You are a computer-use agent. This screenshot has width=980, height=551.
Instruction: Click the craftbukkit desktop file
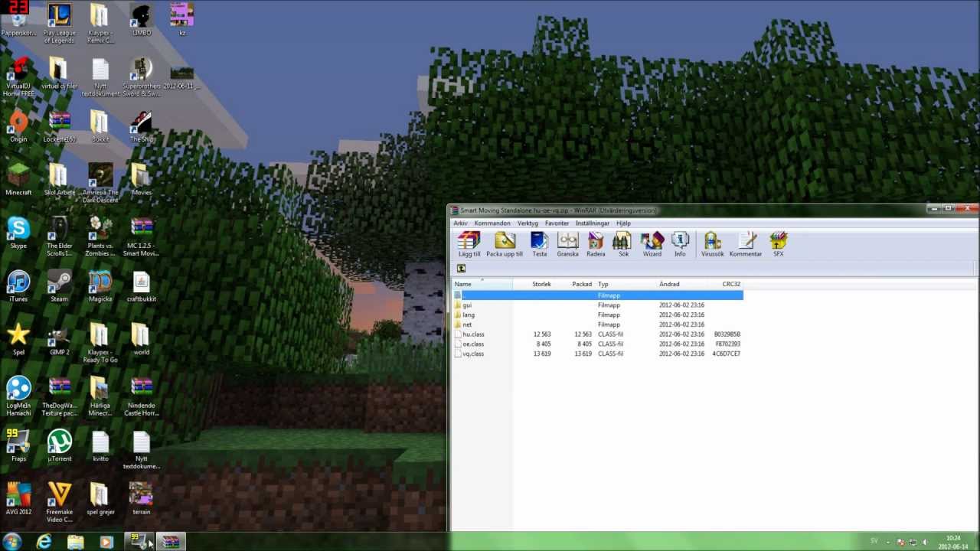tap(142, 286)
